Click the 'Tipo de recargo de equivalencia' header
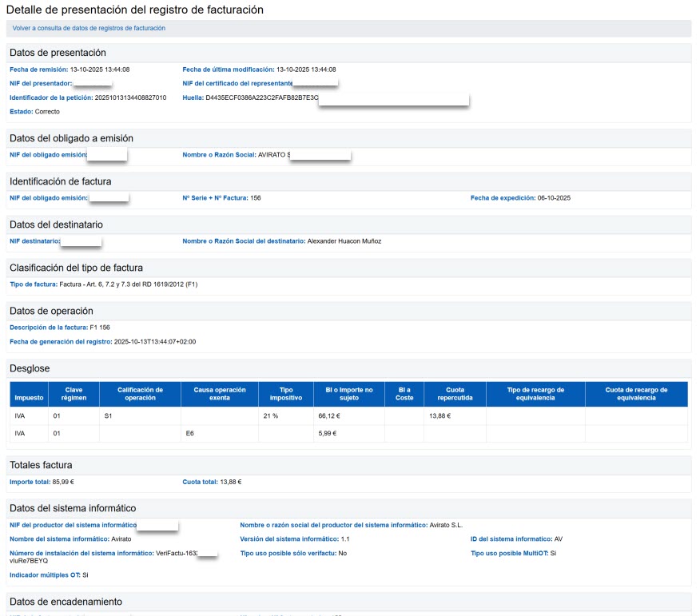 pyautogui.click(x=535, y=394)
